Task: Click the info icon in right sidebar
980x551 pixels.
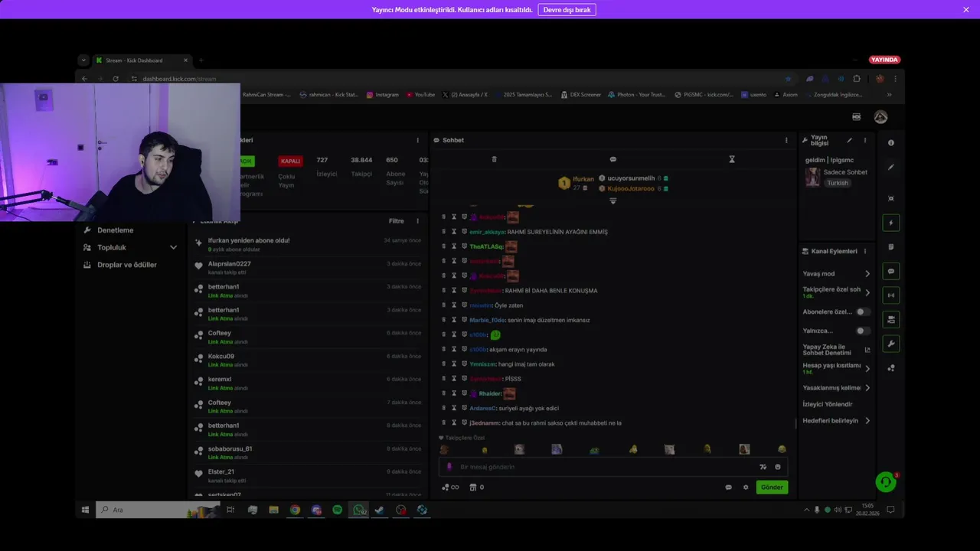Action: pyautogui.click(x=890, y=143)
